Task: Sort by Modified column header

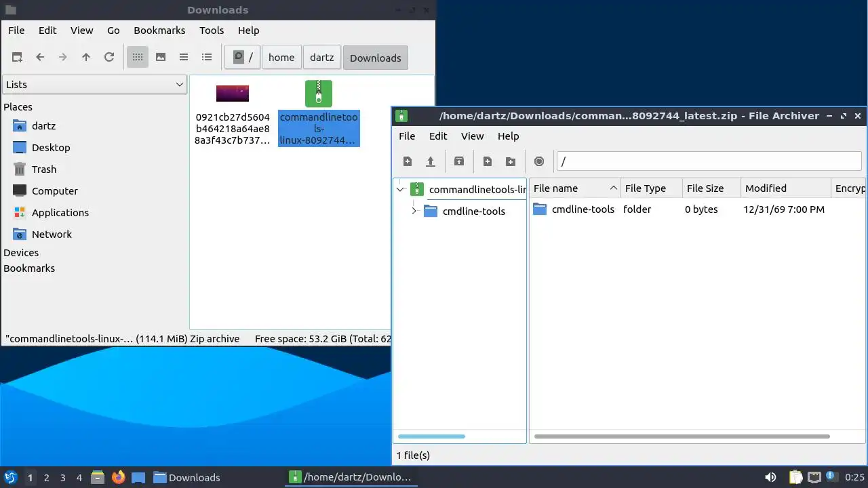Action: pos(786,188)
